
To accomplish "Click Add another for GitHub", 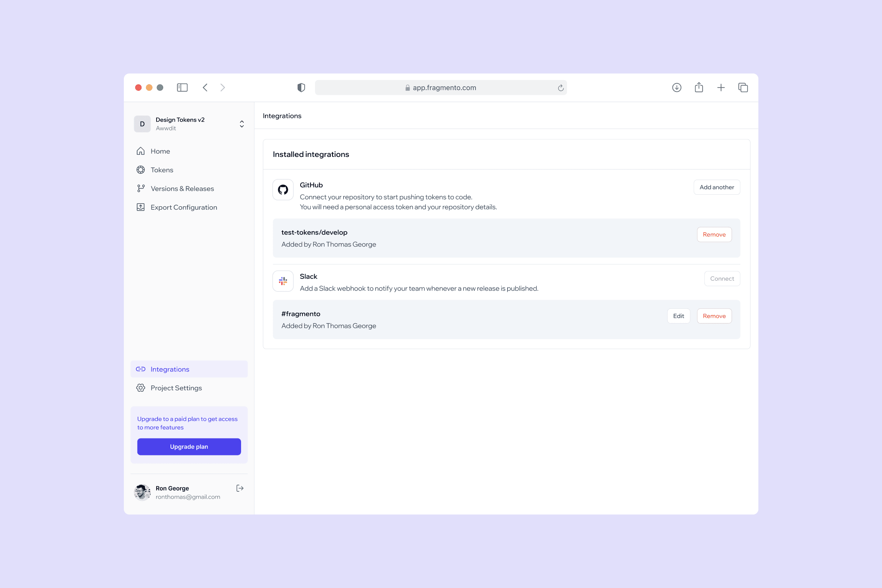I will point(716,187).
